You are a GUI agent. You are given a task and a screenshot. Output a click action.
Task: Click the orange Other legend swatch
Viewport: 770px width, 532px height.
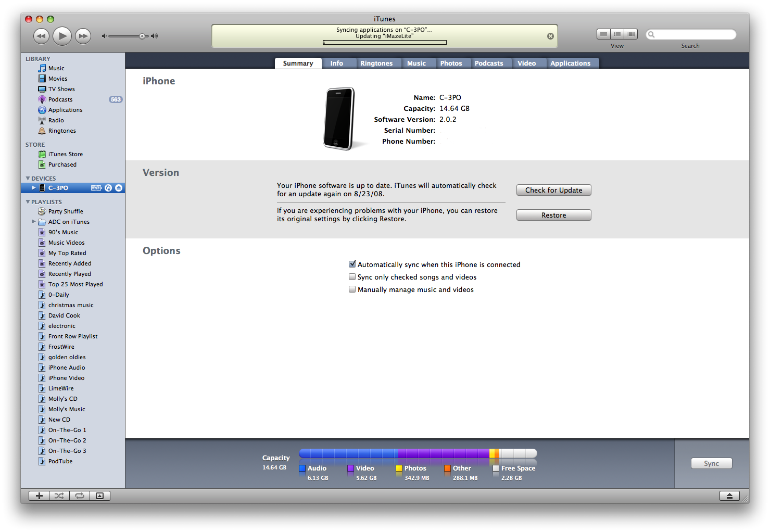[x=447, y=468]
